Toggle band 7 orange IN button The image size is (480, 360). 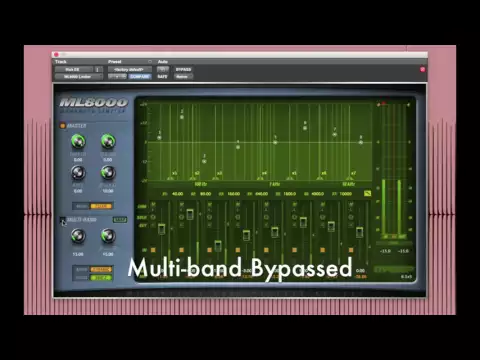pos(322,250)
